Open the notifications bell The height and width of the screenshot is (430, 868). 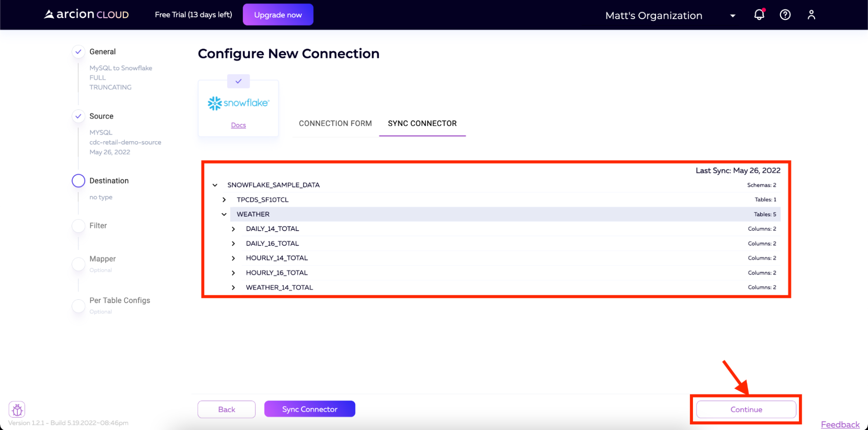[x=759, y=15]
